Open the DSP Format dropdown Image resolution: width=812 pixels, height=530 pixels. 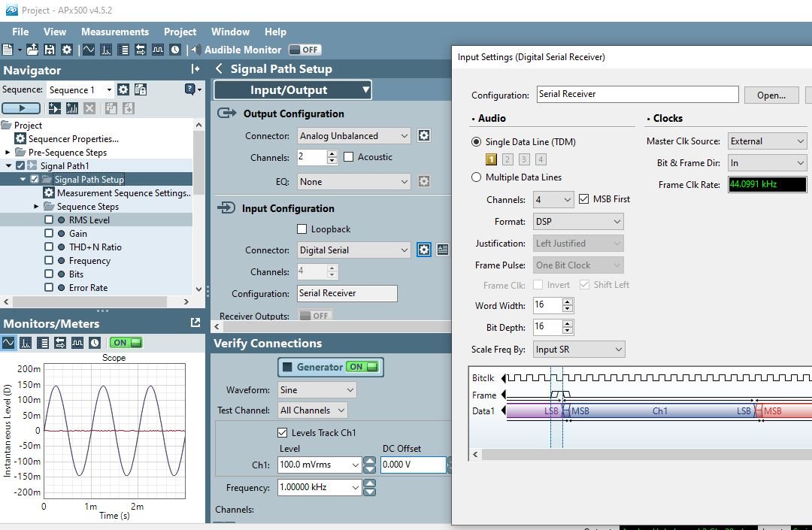click(578, 221)
